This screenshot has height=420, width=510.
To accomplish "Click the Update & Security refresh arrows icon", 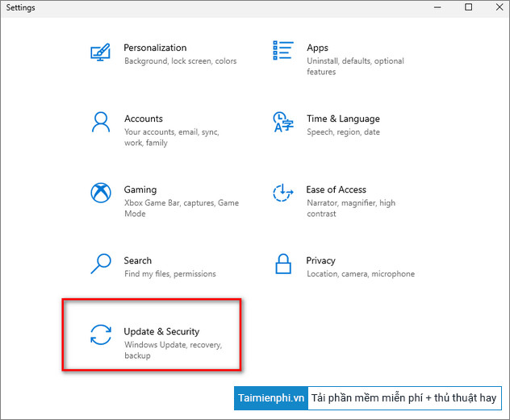I will point(101,335).
